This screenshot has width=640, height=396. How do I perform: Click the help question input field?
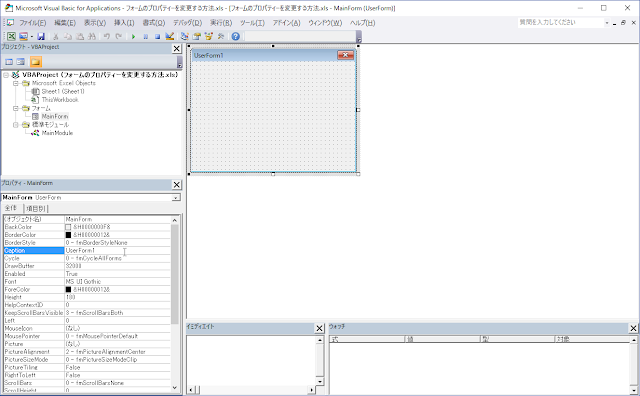pos(560,23)
